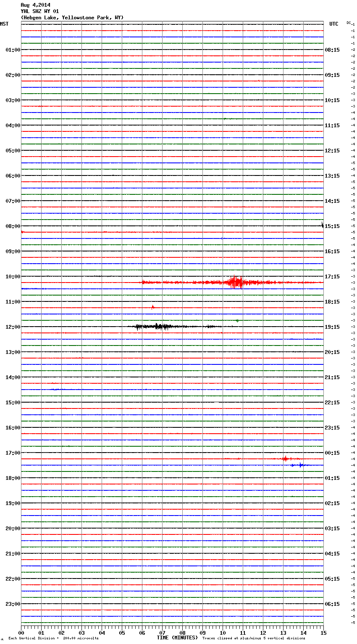Image resolution: width=357 pixels, height=644 pixels.
Task: Click the '21:15' UTC time label
Action: [332, 377]
